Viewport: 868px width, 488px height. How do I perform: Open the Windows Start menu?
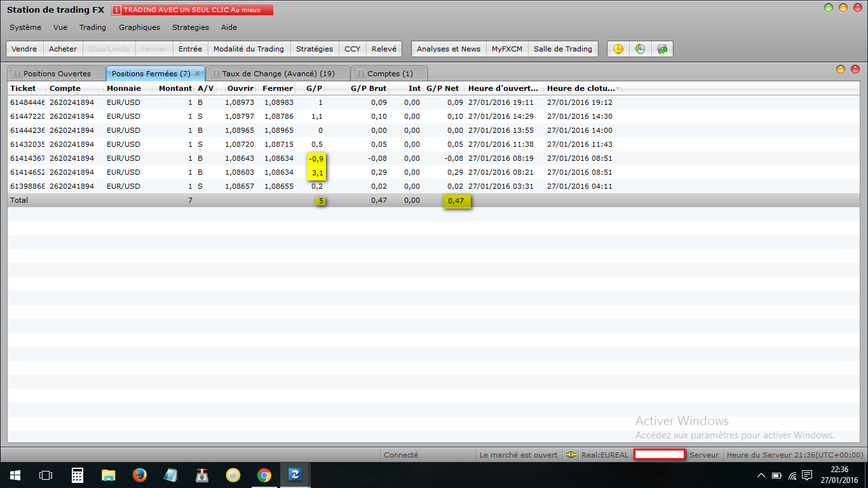tap(15, 475)
